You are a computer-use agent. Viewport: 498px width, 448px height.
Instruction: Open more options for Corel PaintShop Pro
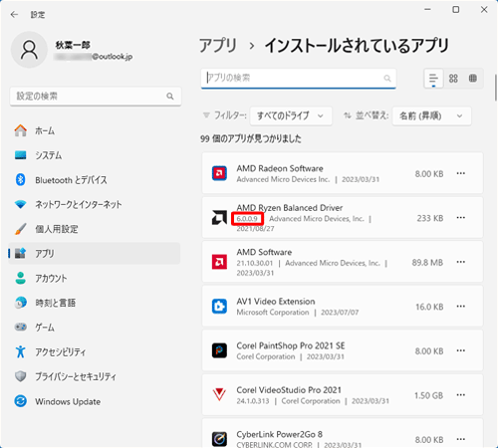pos(461,350)
